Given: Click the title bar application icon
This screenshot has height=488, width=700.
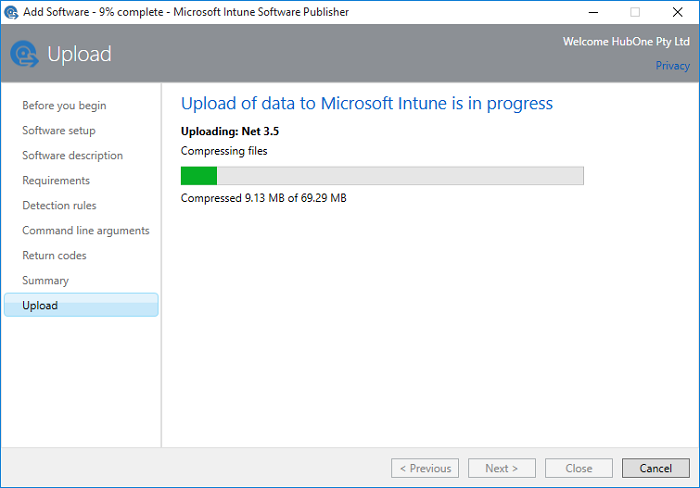Looking at the screenshot, I should (11, 12).
